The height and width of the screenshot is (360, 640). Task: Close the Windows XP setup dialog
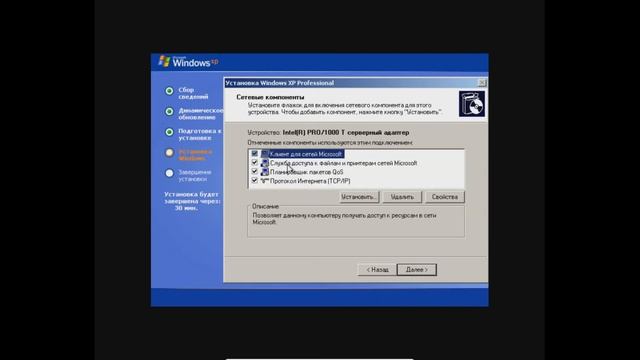482,83
